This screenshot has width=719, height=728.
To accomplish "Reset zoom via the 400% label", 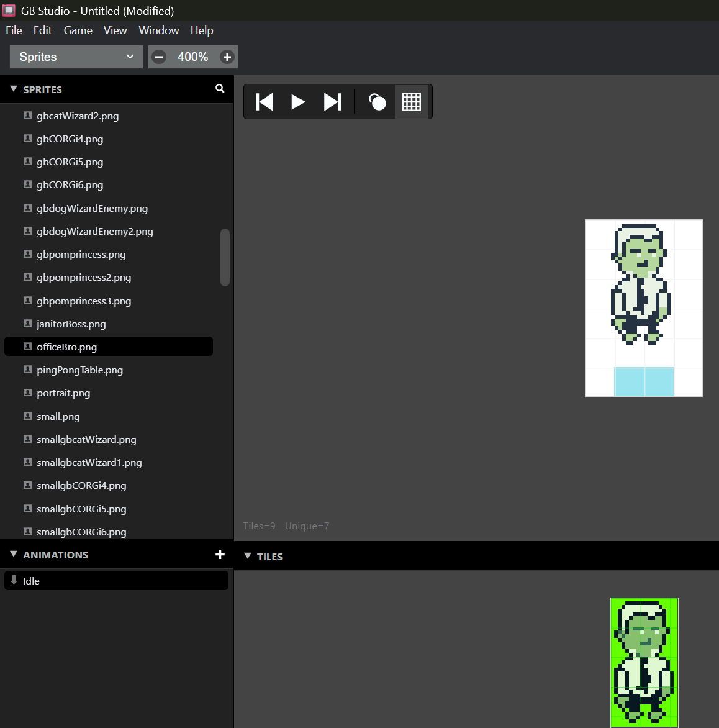I will pyautogui.click(x=192, y=57).
